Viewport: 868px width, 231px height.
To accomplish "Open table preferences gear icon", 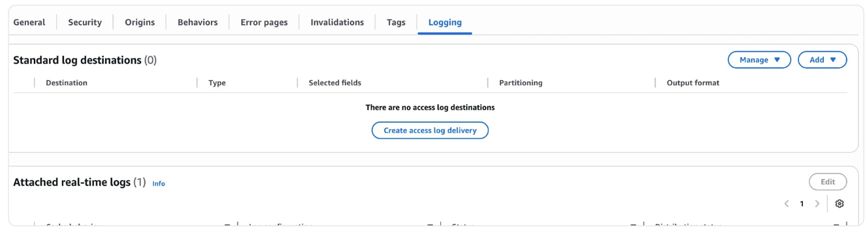I will (839, 204).
